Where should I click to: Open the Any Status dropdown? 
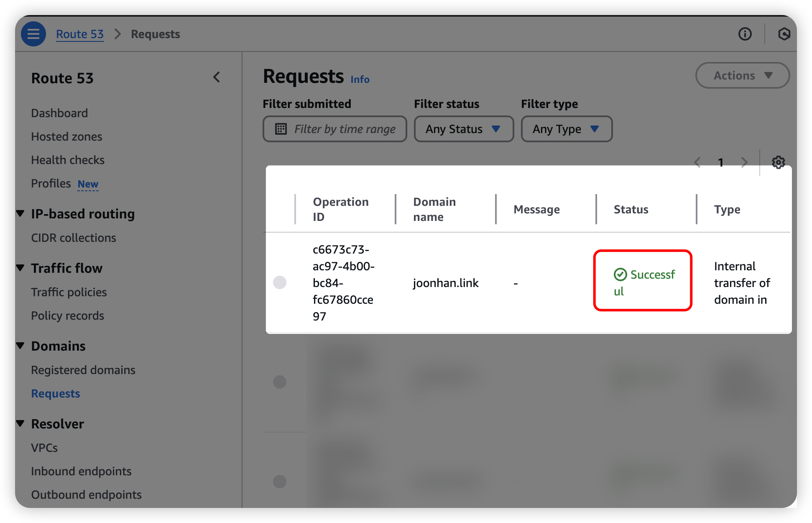click(x=463, y=129)
